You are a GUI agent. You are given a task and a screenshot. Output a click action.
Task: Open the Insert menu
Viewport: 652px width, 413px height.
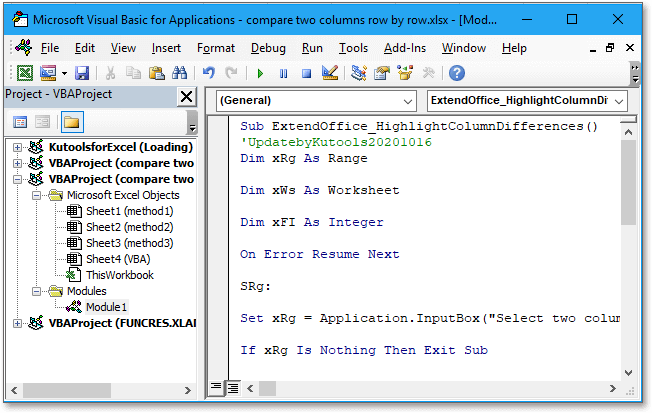(166, 48)
